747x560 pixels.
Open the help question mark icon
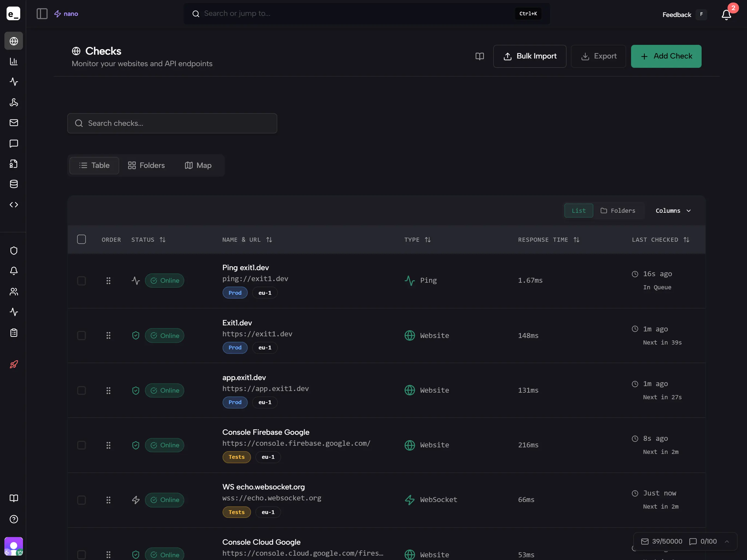(13, 519)
